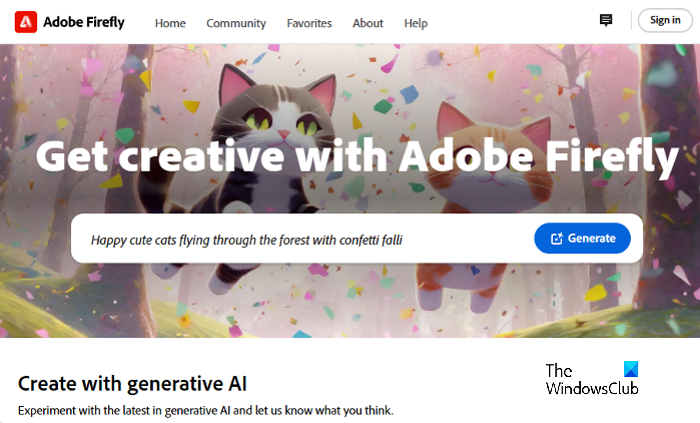Select Favorites in the navigation bar
Image resolution: width=700 pixels, height=423 pixels.
tap(309, 23)
